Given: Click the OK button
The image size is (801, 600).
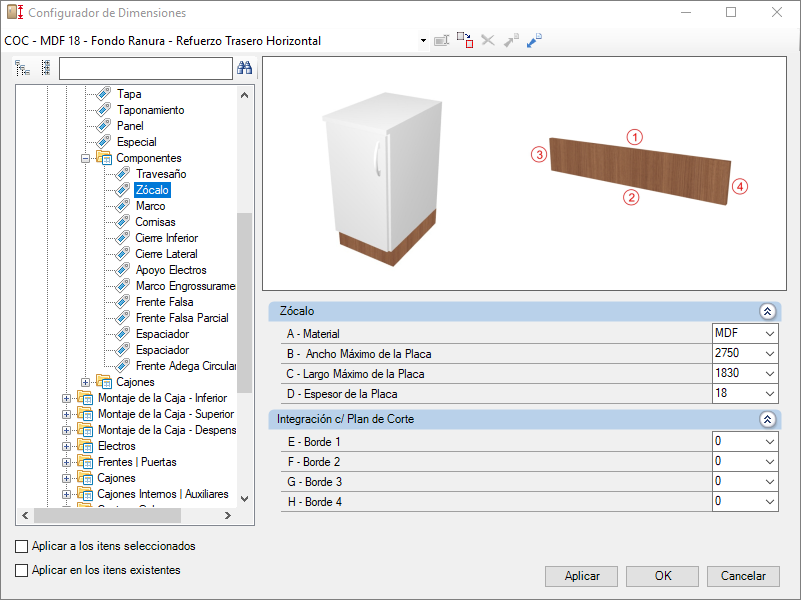Looking at the screenshot, I should [663, 576].
